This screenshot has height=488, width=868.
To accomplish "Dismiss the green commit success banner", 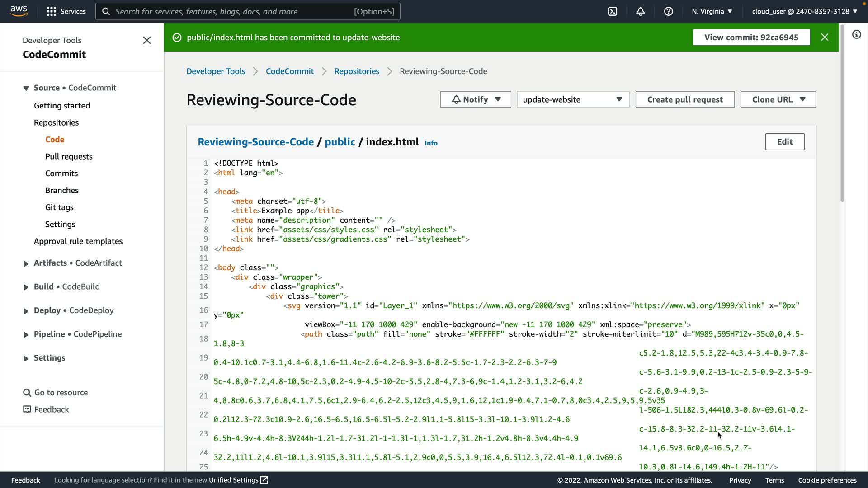I will point(825,37).
